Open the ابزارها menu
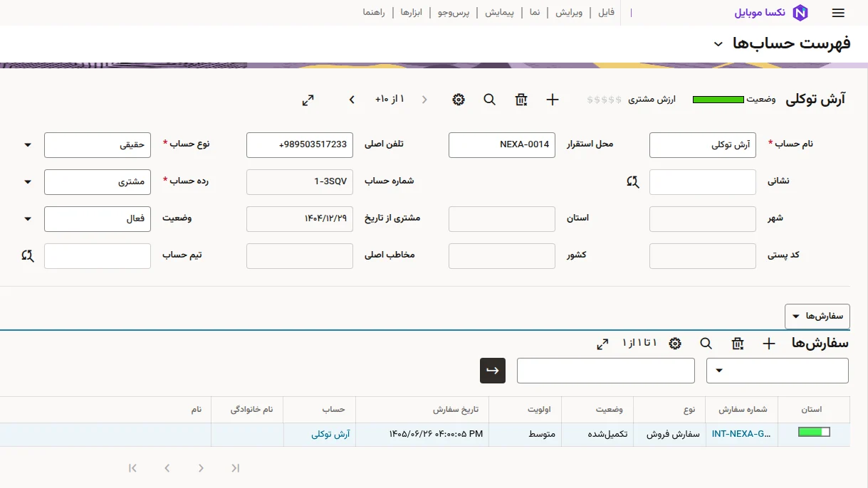 click(x=411, y=13)
